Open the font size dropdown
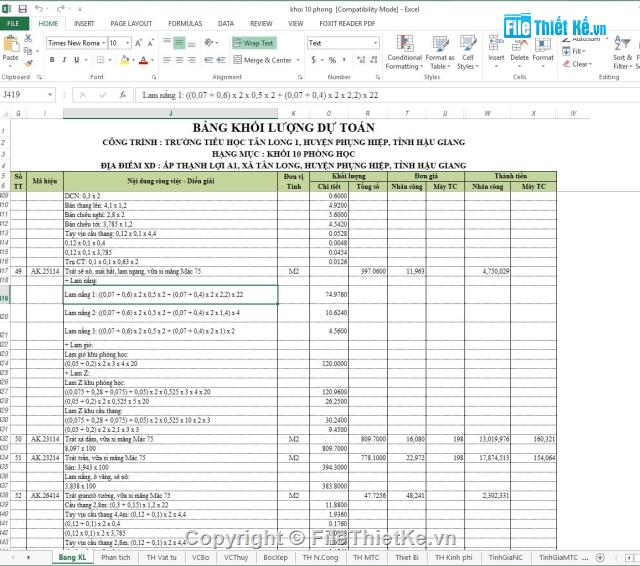 point(127,43)
